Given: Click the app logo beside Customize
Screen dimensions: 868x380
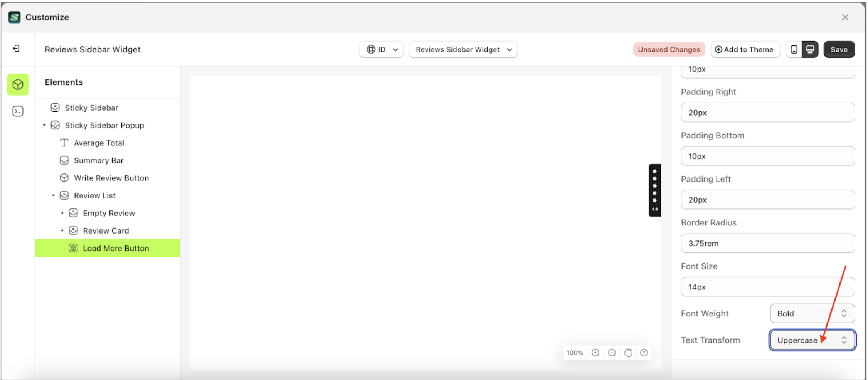Looking at the screenshot, I should point(14,17).
